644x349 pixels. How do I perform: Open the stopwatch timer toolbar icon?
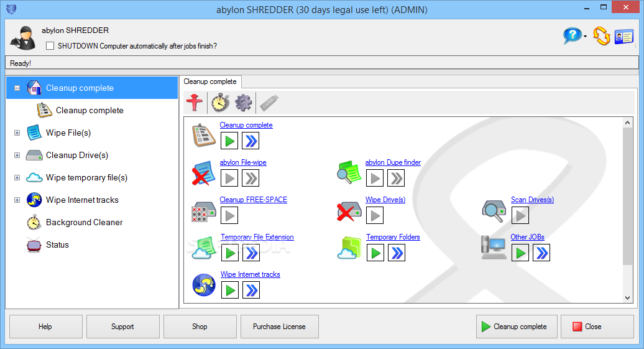[220, 103]
